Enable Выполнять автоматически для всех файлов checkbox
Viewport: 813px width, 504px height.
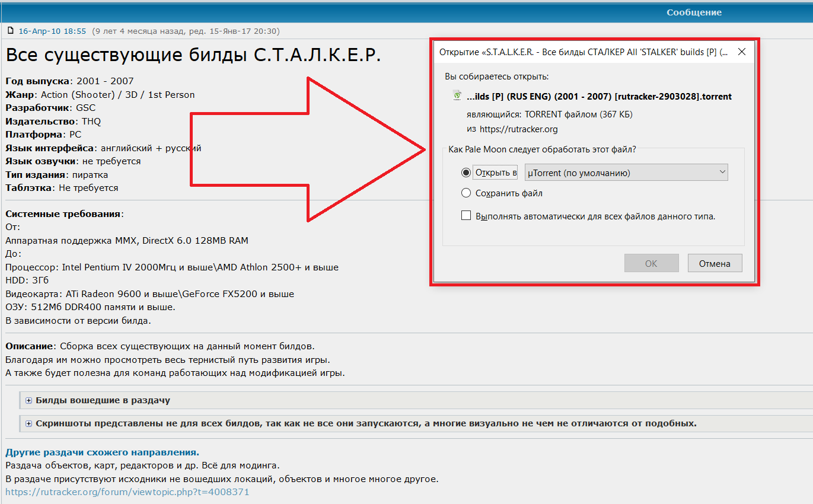click(466, 216)
